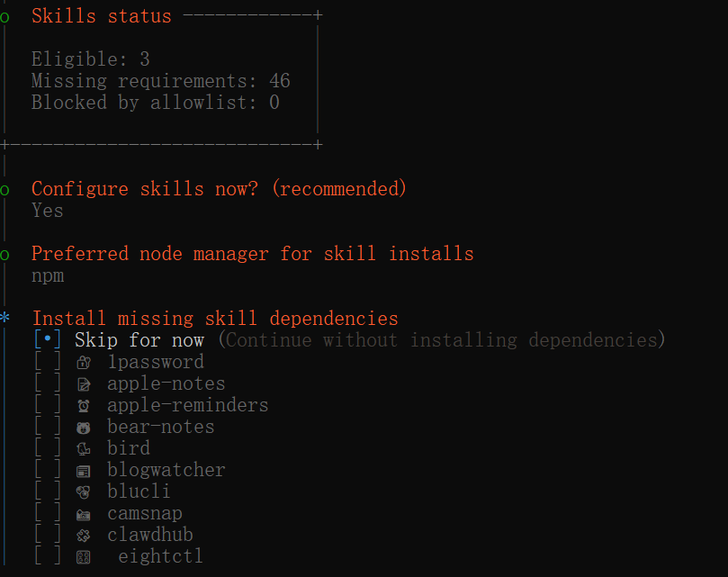This screenshot has height=577, width=728.
Task: Click the eightctl skill icon
Action: coord(84,557)
